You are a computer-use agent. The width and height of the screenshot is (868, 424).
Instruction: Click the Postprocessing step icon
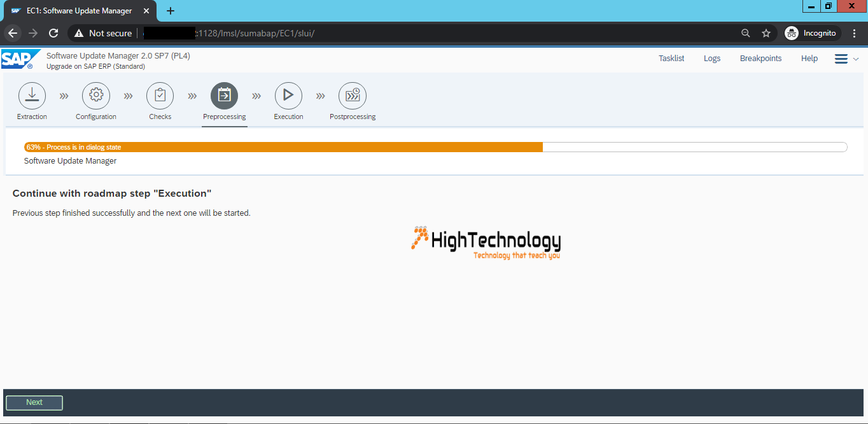353,95
